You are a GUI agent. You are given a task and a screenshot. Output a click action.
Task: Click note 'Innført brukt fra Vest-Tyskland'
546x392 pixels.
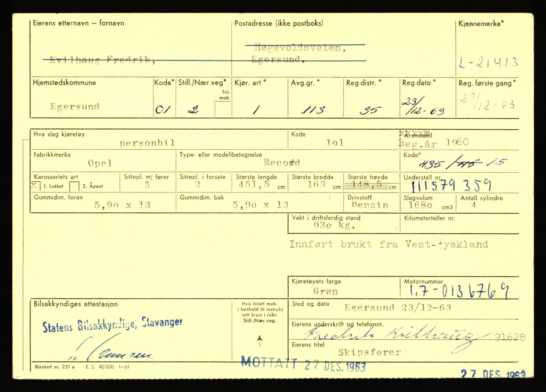[x=389, y=244]
